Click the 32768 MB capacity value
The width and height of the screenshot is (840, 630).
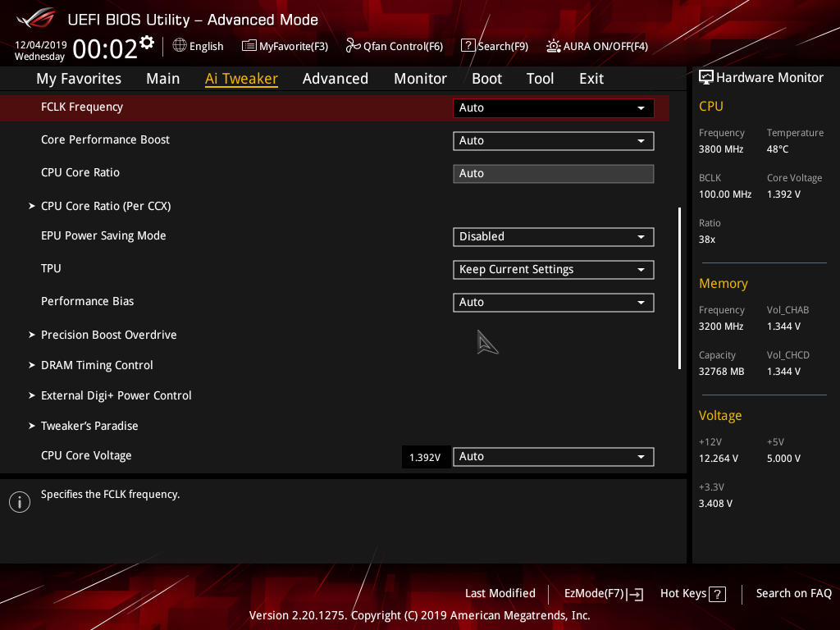[x=722, y=372]
